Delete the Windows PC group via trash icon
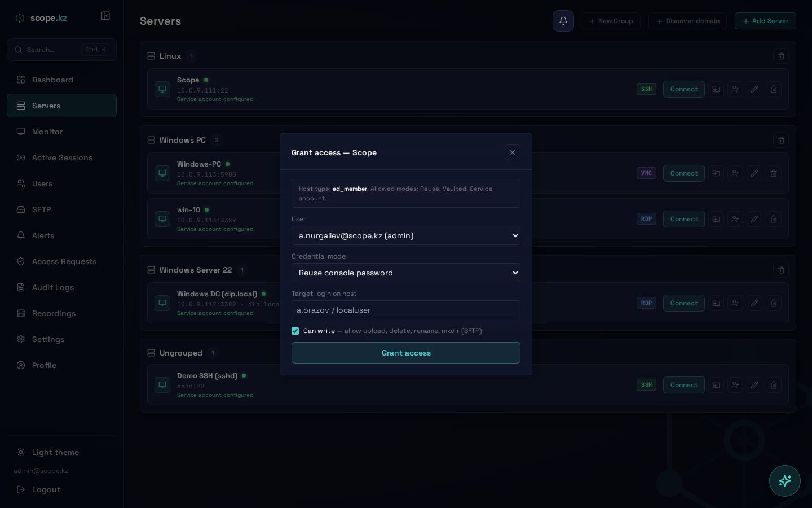 click(x=781, y=140)
